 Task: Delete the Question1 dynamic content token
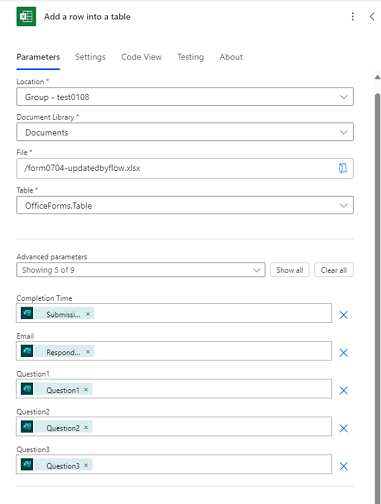[x=86, y=390]
